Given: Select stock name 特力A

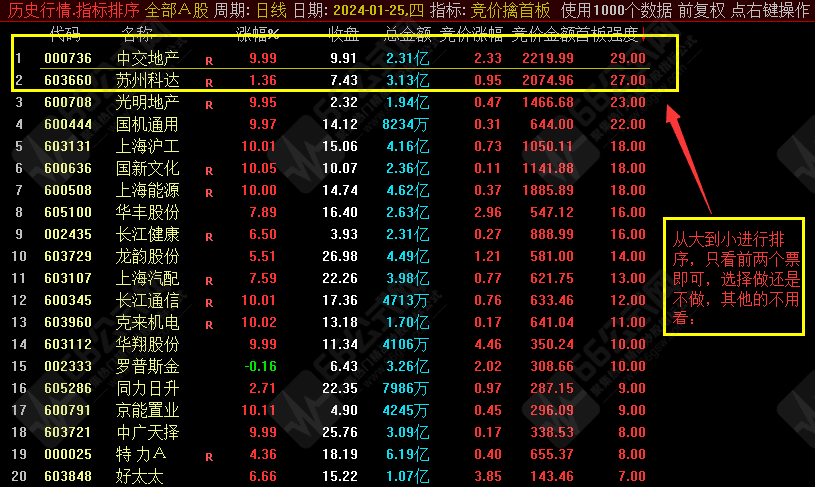Looking at the screenshot, I should (x=141, y=454).
